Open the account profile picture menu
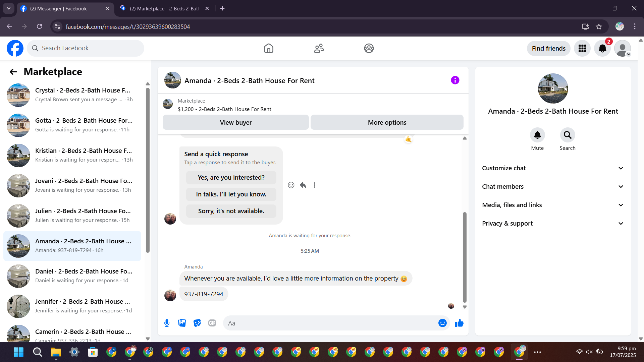 [623, 49]
